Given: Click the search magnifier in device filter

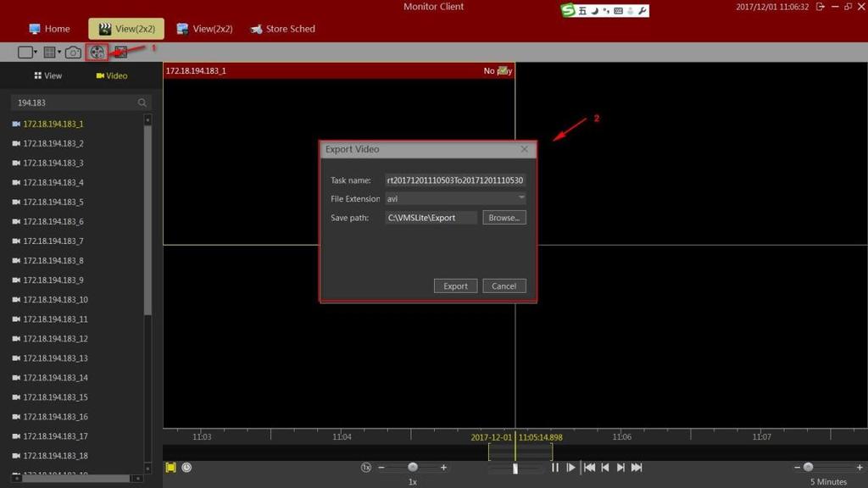Looking at the screenshot, I should [x=142, y=103].
